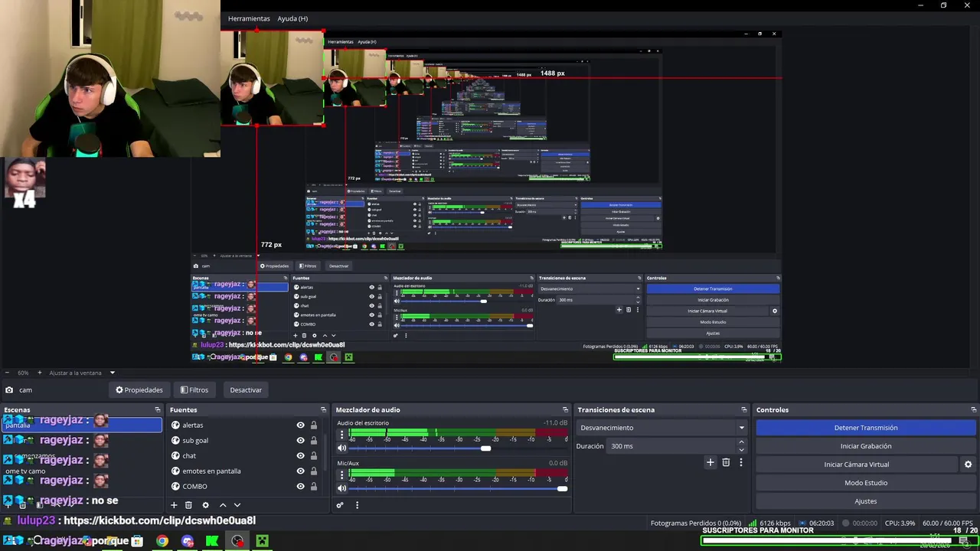This screenshot has width=980, height=551.
Task: Open Mic/Aux three-dot options
Action: [342, 474]
